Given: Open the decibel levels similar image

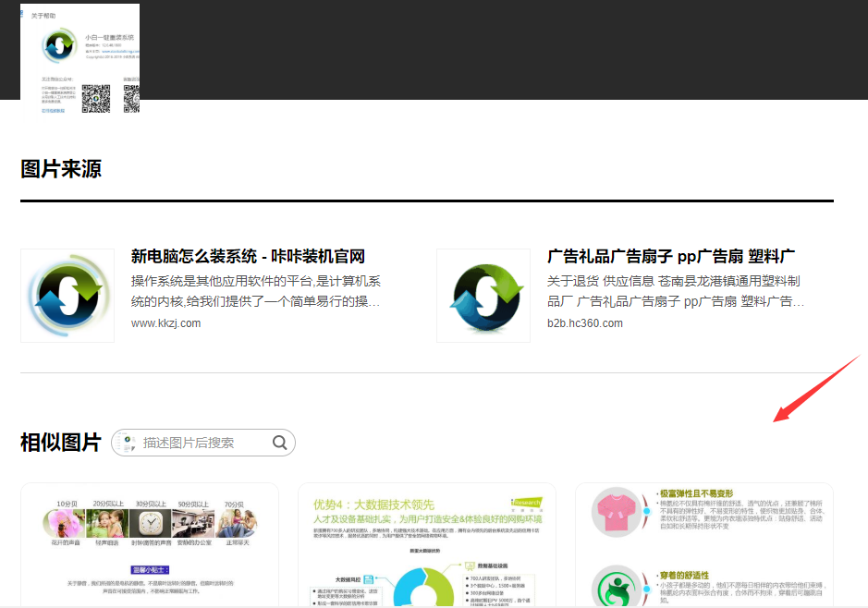Looking at the screenshot, I should (x=150, y=545).
